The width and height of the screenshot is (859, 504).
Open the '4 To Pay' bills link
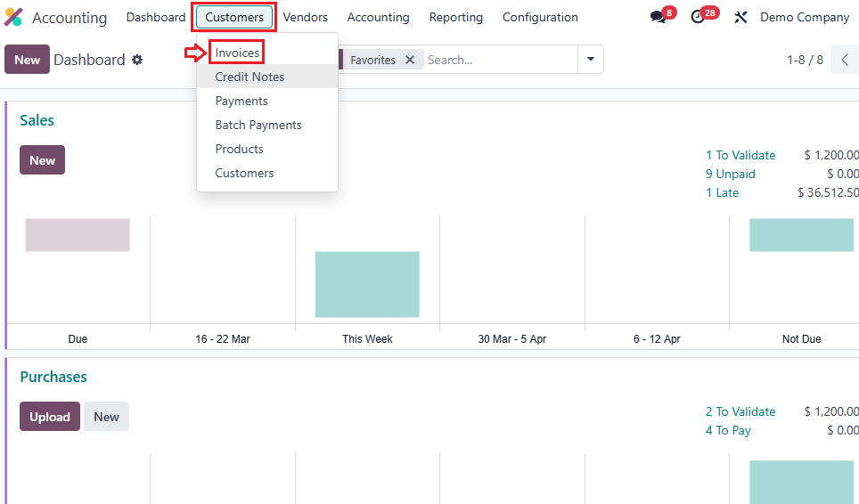(728, 430)
